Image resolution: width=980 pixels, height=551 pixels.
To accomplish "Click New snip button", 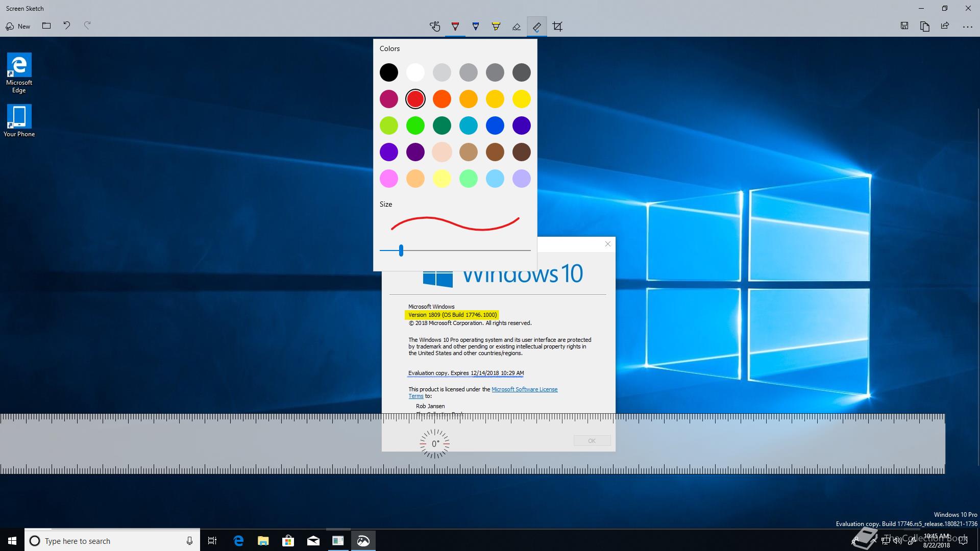I will point(18,26).
